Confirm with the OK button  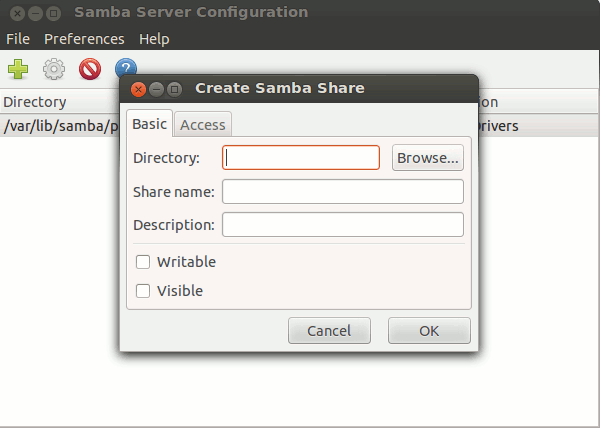(x=429, y=331)
